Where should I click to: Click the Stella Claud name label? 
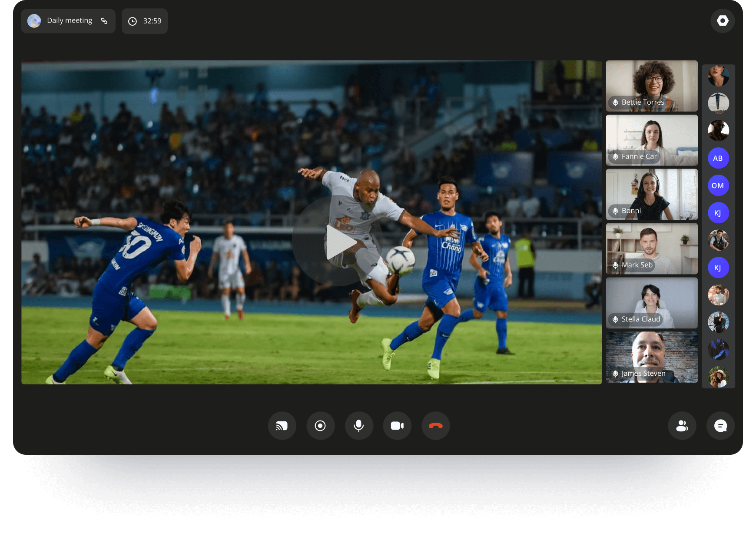641,319
